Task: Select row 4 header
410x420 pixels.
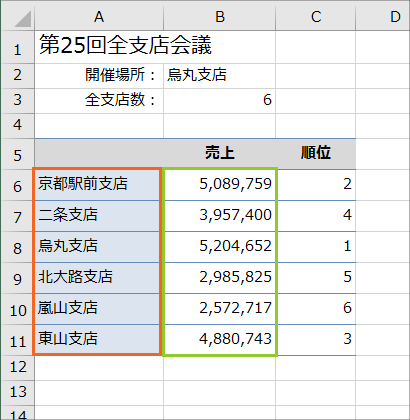Action: (x=17, y=126)
